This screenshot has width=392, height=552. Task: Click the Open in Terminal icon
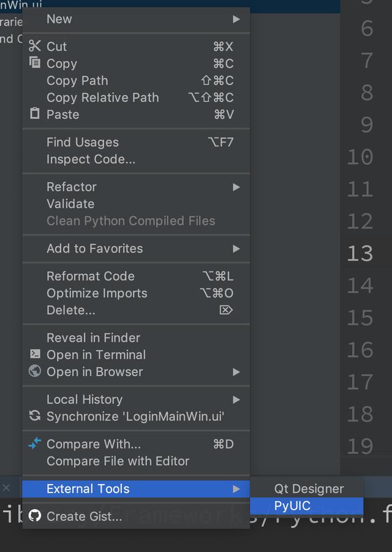pyautogui.click(x=35, y=354)
